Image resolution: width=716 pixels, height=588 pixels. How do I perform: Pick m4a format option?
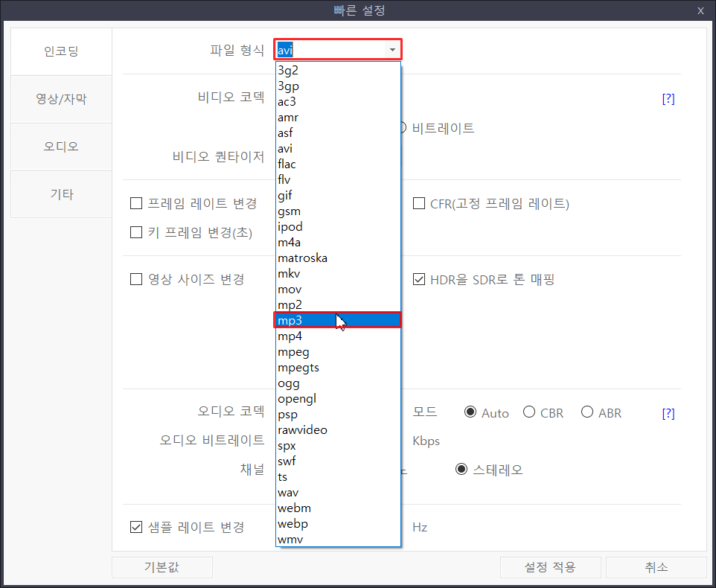click(x=338, y=242)
